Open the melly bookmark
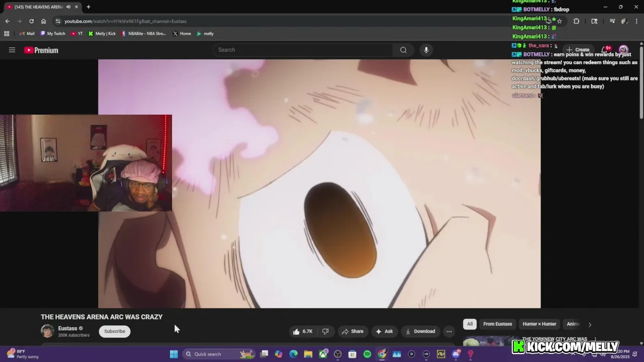 tap(205, 34)
